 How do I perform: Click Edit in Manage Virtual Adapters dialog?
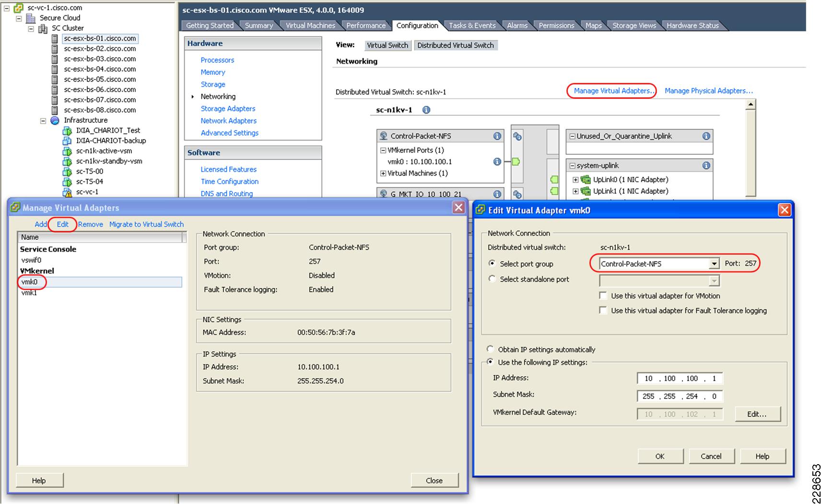[63, 224]
